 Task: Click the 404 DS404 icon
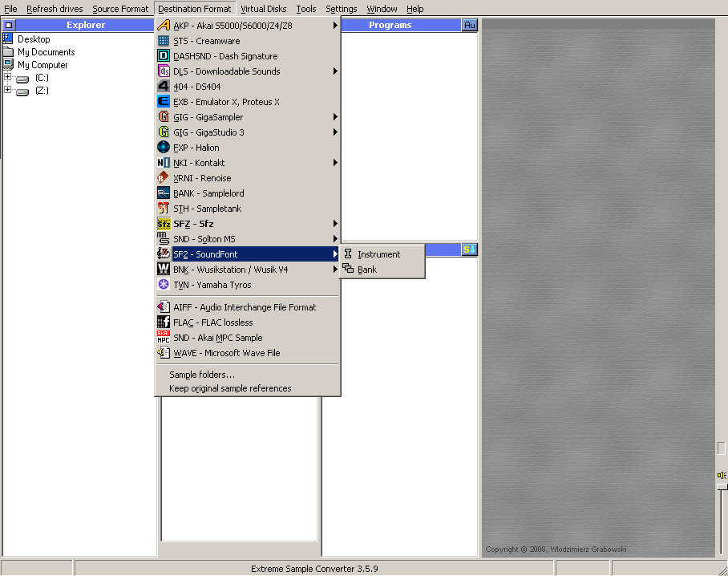tap(164, 87)
